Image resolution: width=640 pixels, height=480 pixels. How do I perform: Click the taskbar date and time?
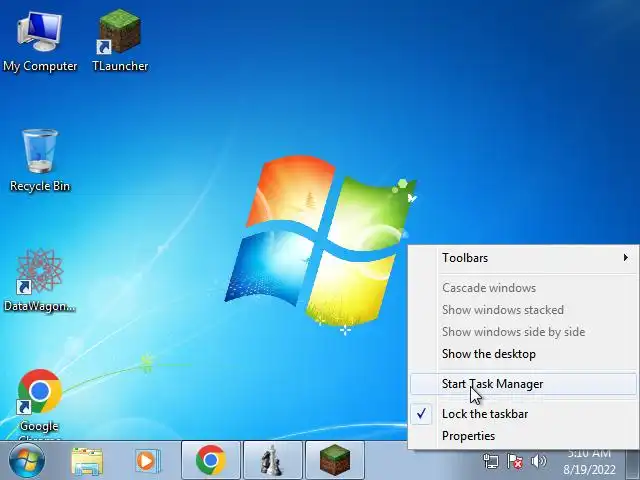(589, 461)
